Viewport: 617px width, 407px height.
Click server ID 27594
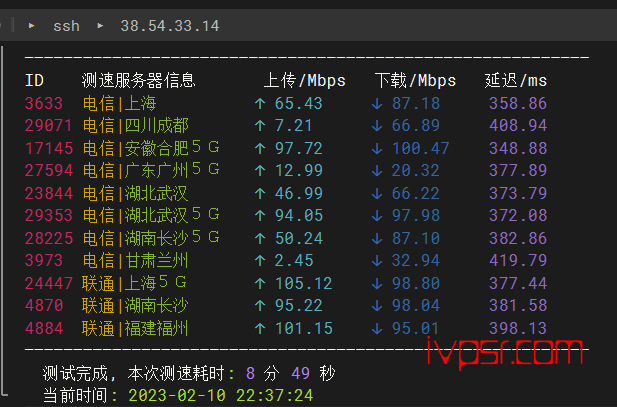(49, 170)
